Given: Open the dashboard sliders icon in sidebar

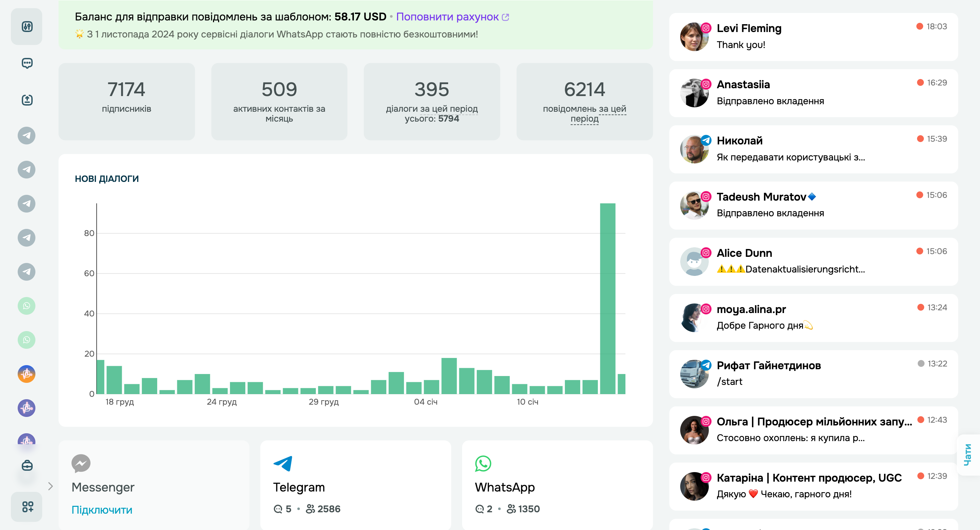Looking at the screenshot, I should (27, 27).
